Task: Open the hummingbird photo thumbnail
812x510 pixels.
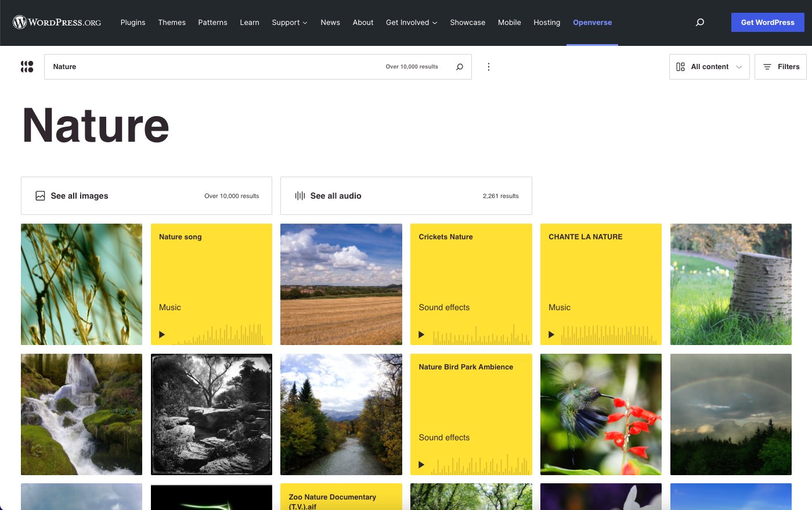Action: (601, 414)
